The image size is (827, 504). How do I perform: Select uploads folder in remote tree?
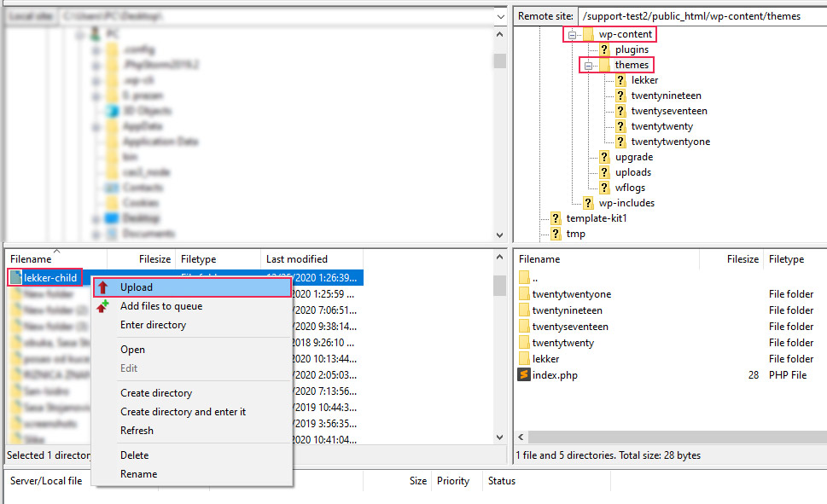point(633,172)
